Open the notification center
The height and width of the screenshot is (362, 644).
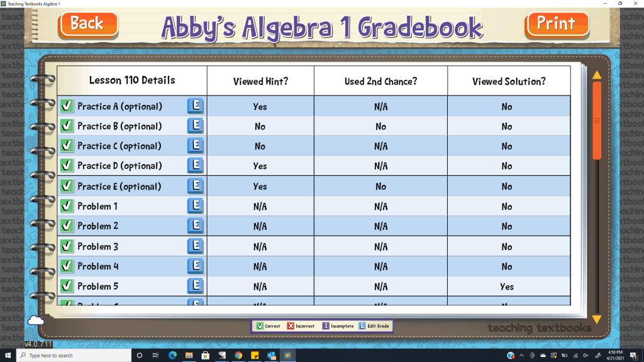pos(634,356)
